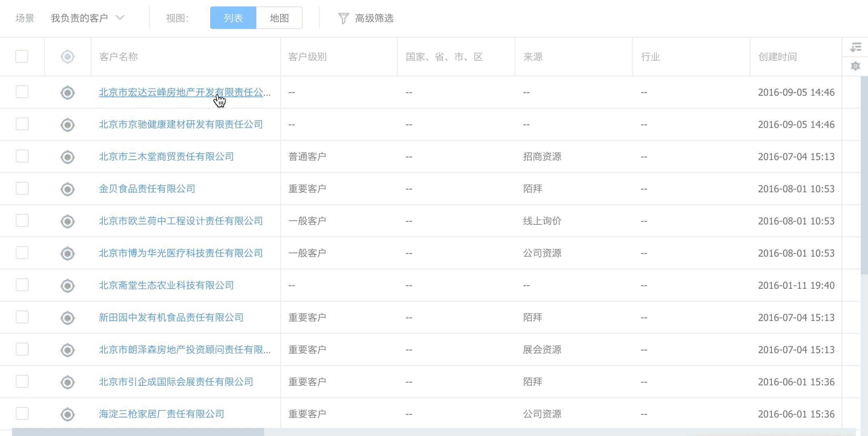Open column settings with the gear icon
This screenshot has height=436, width=868.
855,66
